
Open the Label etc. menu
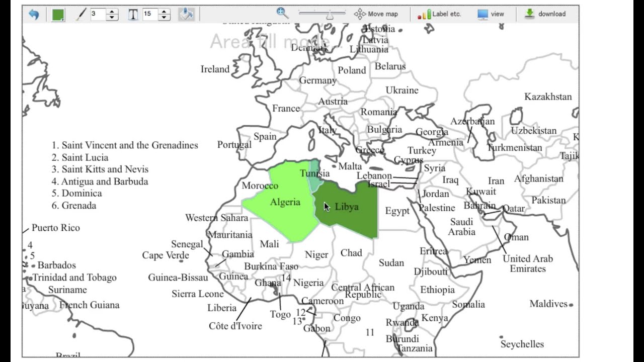click(x=439, y=14)
